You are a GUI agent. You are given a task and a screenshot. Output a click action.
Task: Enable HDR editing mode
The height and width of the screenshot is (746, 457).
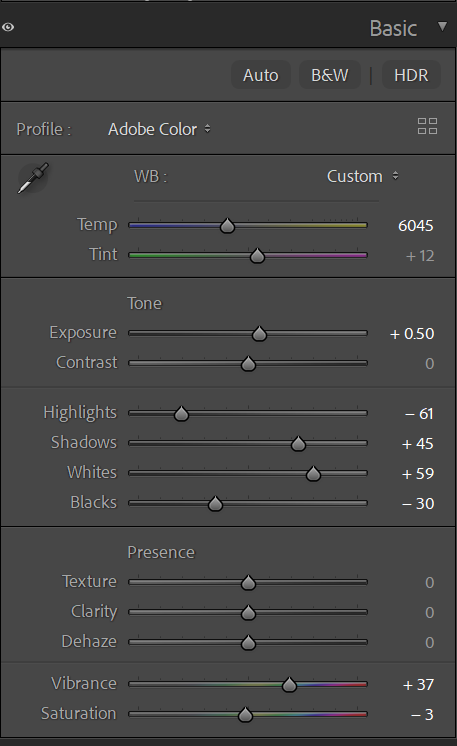coord(411,75)
